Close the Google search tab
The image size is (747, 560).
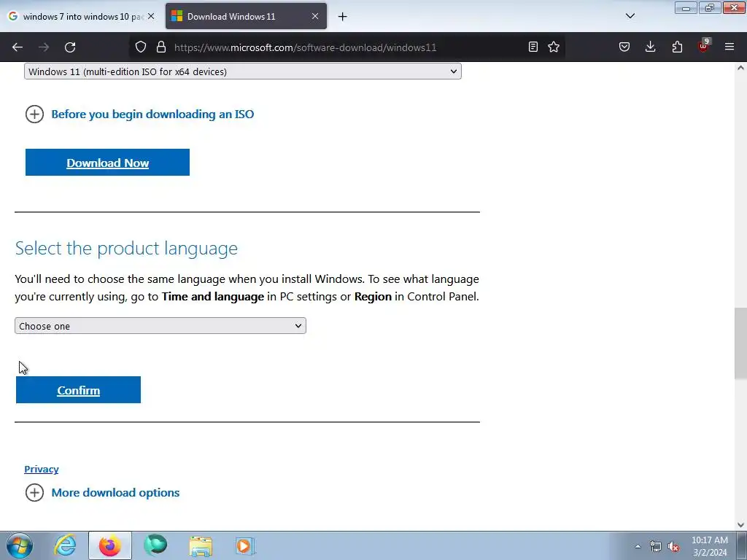point(150,16)
